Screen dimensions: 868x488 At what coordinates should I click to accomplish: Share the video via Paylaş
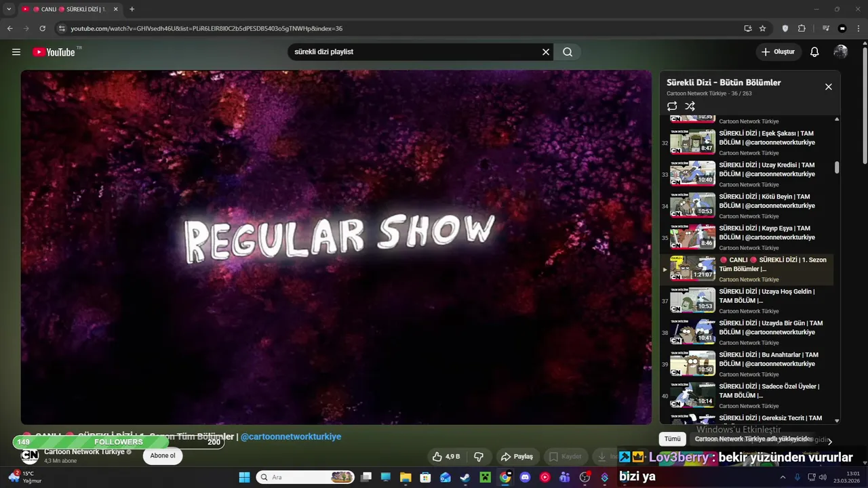tap(517, 457)
